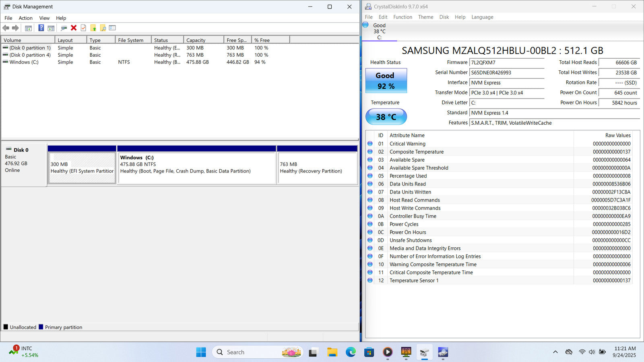
Task: Click the blue Help question mark icon
Action: (x=41, y=28)
